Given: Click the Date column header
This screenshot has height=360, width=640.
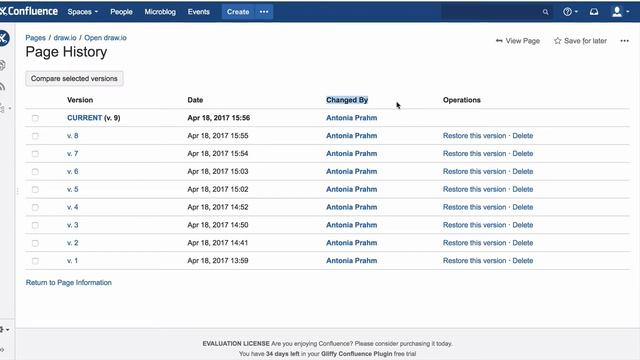Looking at the screenshot, I should coord(195,100).
